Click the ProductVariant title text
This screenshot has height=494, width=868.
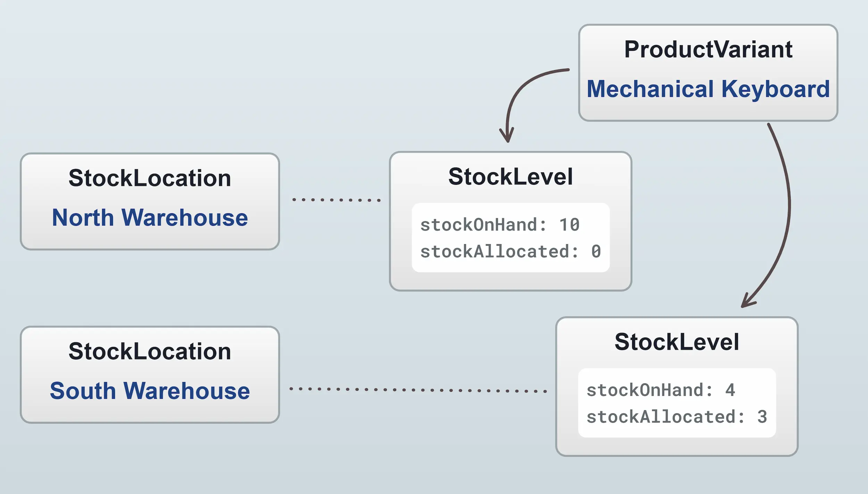pos(708,49)
